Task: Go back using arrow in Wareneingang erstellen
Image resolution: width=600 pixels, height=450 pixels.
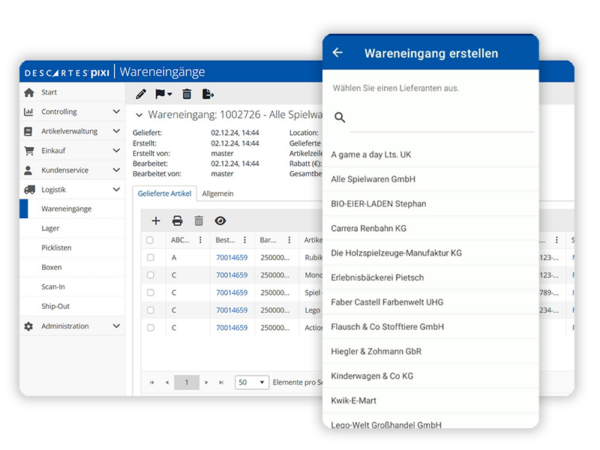Action: [337, 53]
